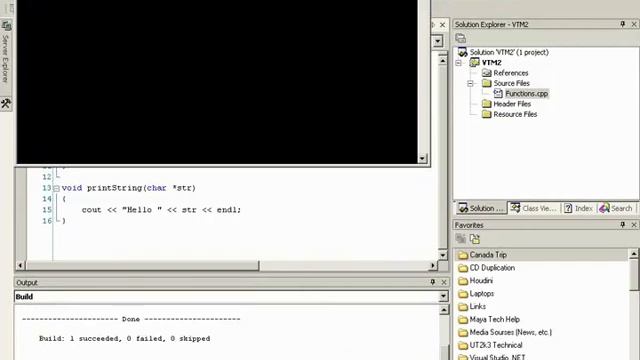Open the Visual Studio .NET favorite
This screenshot has height=360, width=640.
[x=497, y=357]
